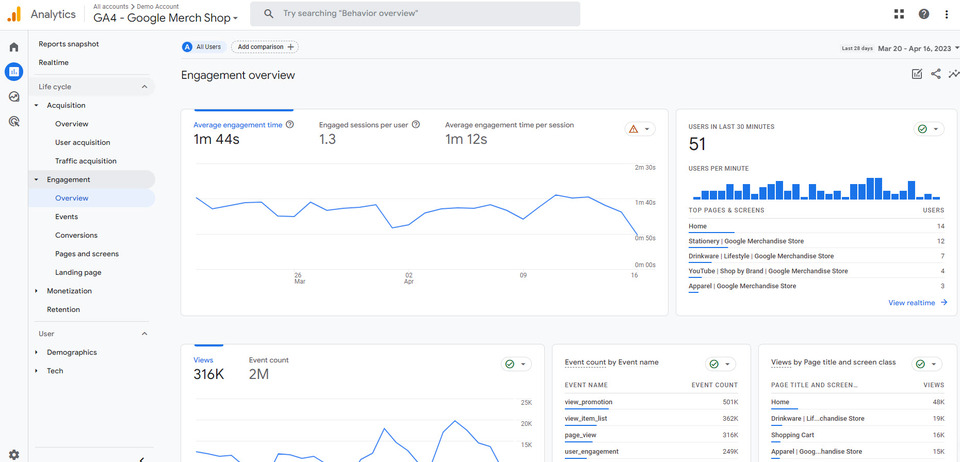Open the Advertising icon in left rail
The height and width of the screenshot is (462, 960).
tap(14, 122)
